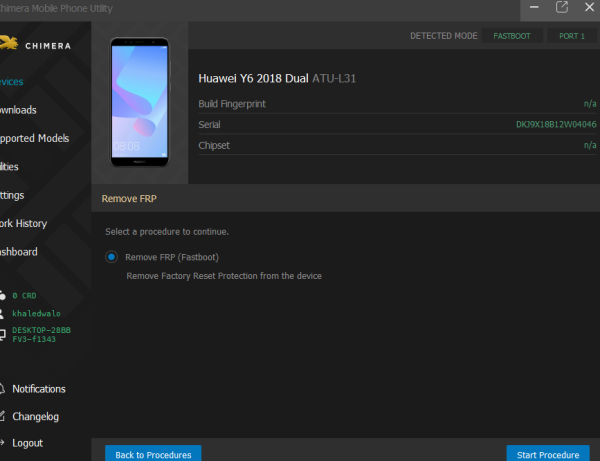
Task: Click the Huawei Y6 2018 Dual title
Action: tap(253, 78)
